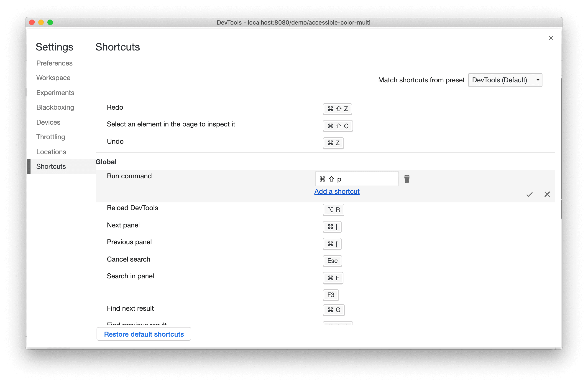Select Preferences from settings sidebar

pos(55,63)
